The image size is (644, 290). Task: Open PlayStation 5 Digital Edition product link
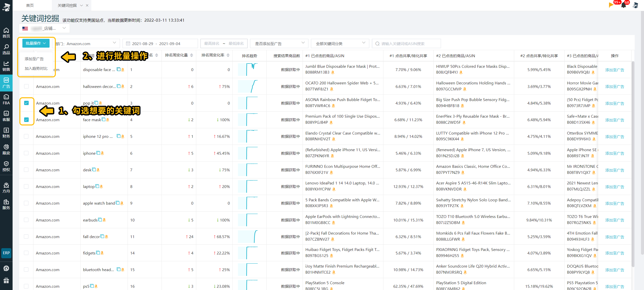(x=461, y=283)
